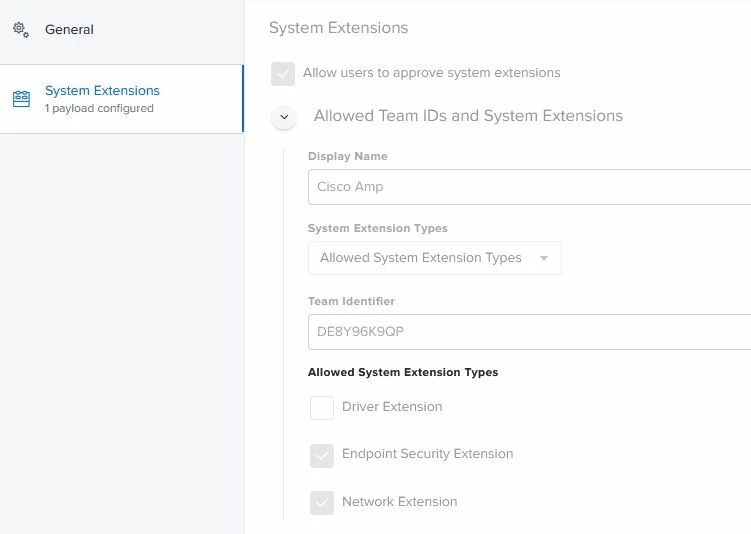Screen dimensions: 751x534
Task: Click the General gear icon
Action: (x=21, y=30)
